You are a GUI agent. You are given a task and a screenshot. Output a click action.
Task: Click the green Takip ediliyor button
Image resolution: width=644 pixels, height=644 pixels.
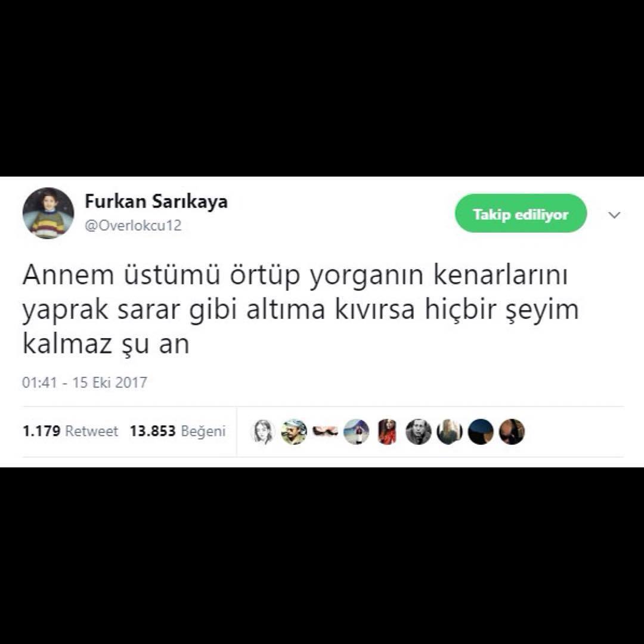521,213
